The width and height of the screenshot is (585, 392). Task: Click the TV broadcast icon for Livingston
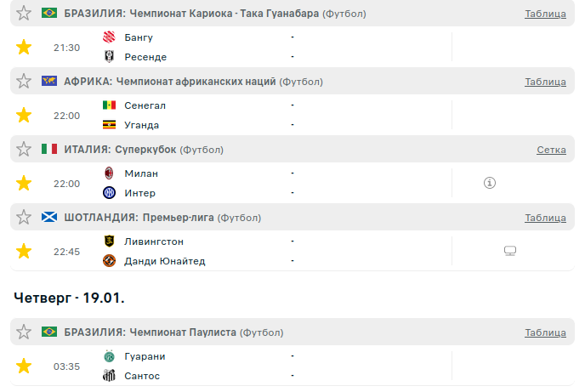tap(510, 251)
